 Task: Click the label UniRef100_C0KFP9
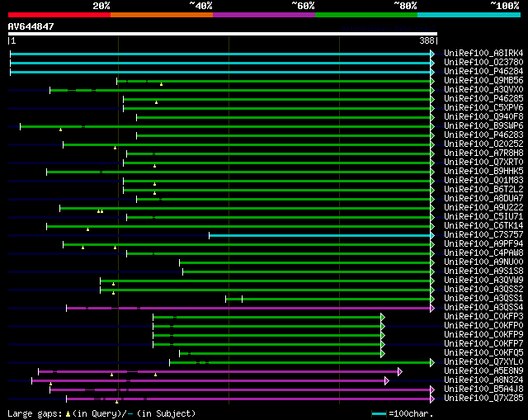click(483, 335)
